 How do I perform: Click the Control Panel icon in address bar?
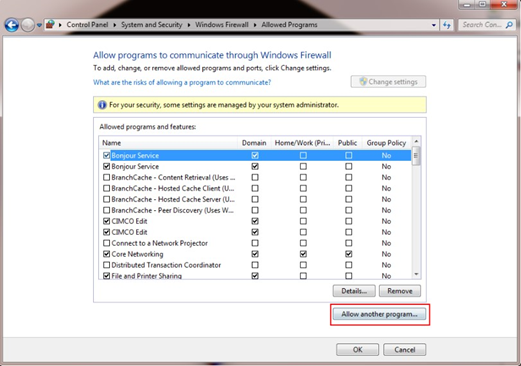pyautogui.click(x=50, y=25)
